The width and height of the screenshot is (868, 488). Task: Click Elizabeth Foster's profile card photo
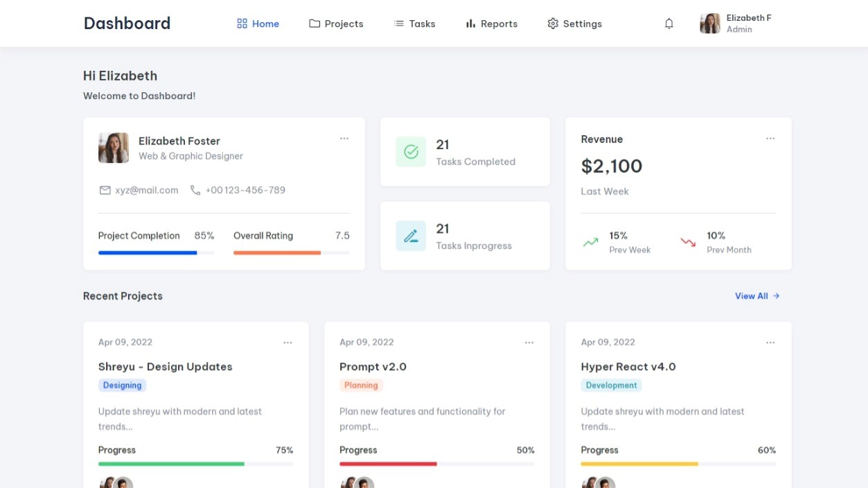pyautogui.click(x=114, y=148)
